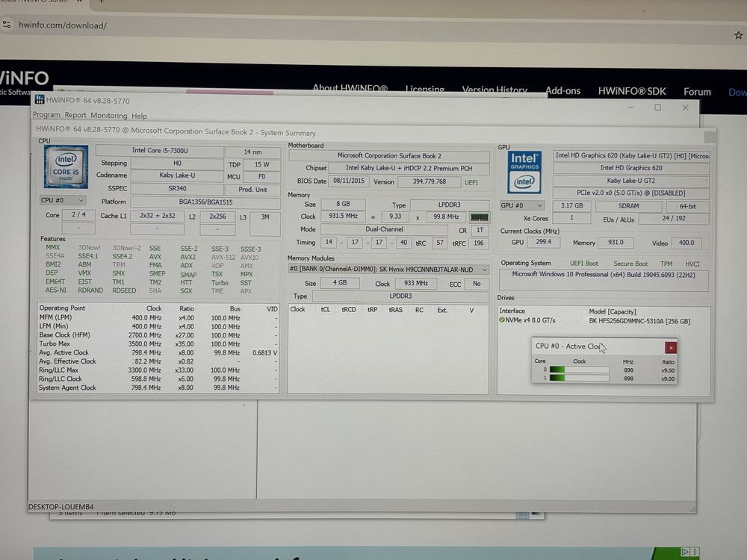Image resolution: width=747 pixels, height=560 pixels.
Task: Click the BIOS Date 08/11/2015 value
Action: pos(348,181)
